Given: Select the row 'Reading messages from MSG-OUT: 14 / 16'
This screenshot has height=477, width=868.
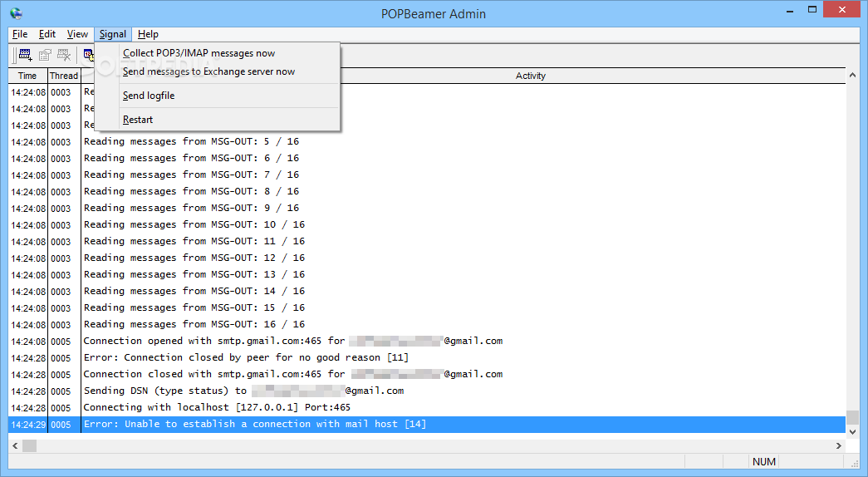Looking at the screenshot, I should tap(427, 292).
